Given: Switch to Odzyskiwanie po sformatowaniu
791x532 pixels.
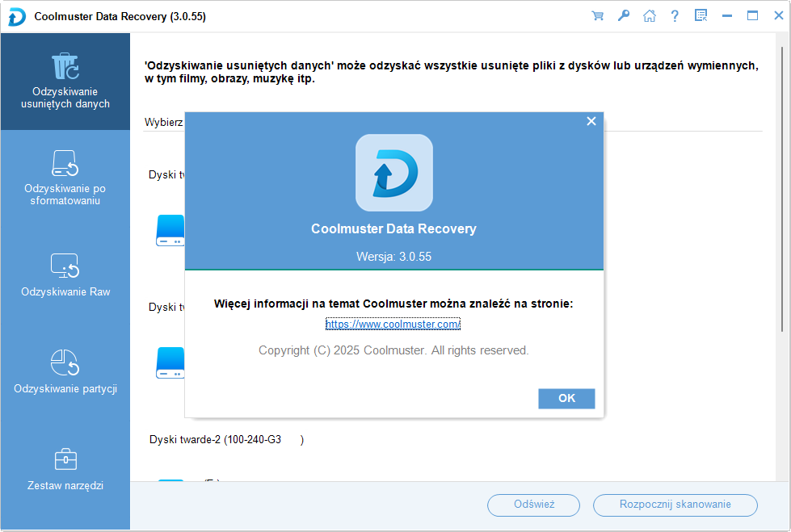Looking at the screenshot, I should tap(65, 178).
